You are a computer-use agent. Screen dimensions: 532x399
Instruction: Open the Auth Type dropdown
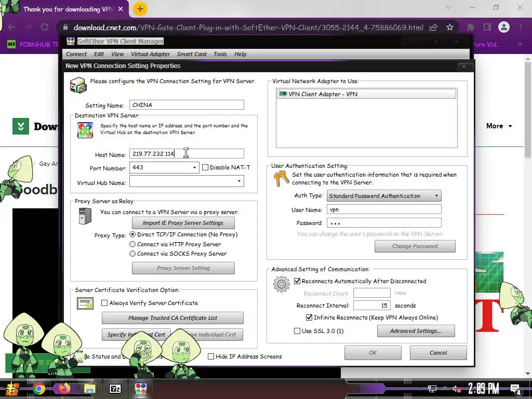pyautogui.click(x=436, y=196)
